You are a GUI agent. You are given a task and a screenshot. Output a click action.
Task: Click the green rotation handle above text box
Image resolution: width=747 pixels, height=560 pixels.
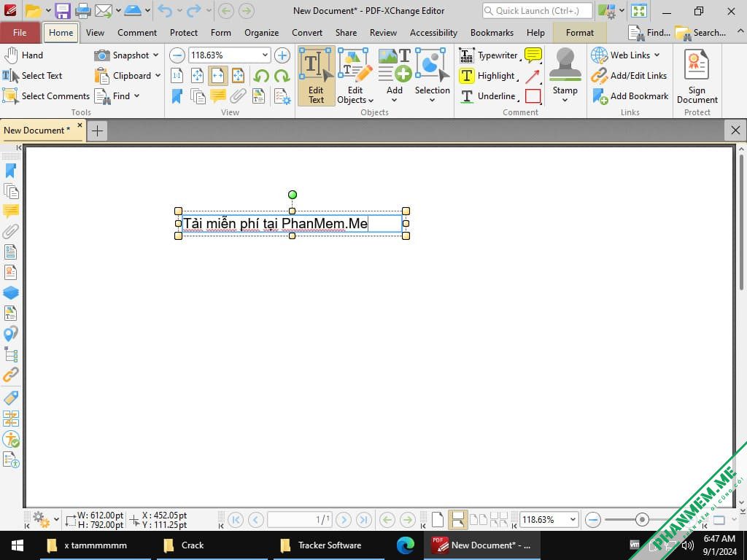click(293, 194)
